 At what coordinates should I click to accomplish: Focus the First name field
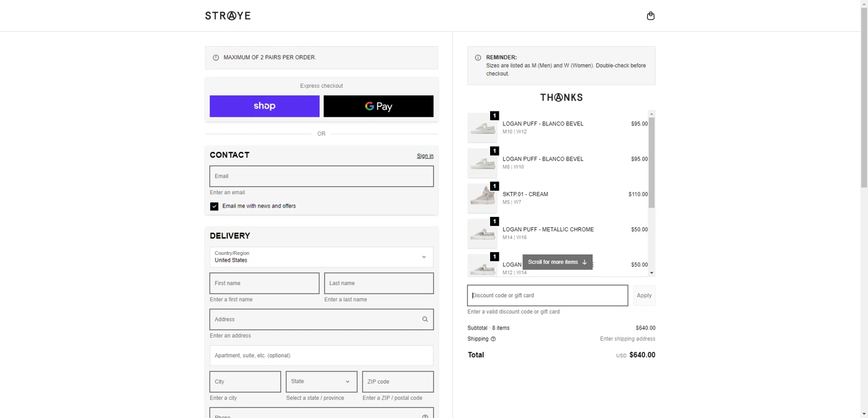264,283
